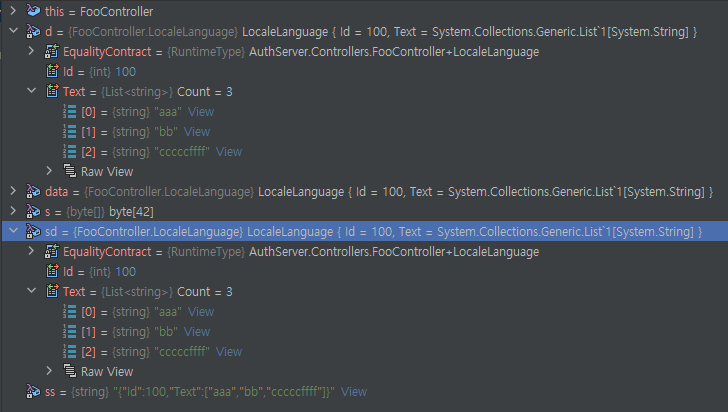Viewport: 728px width, 412px height.
Task: Click the local variable icon for 'd'
Action: point(33,31)
